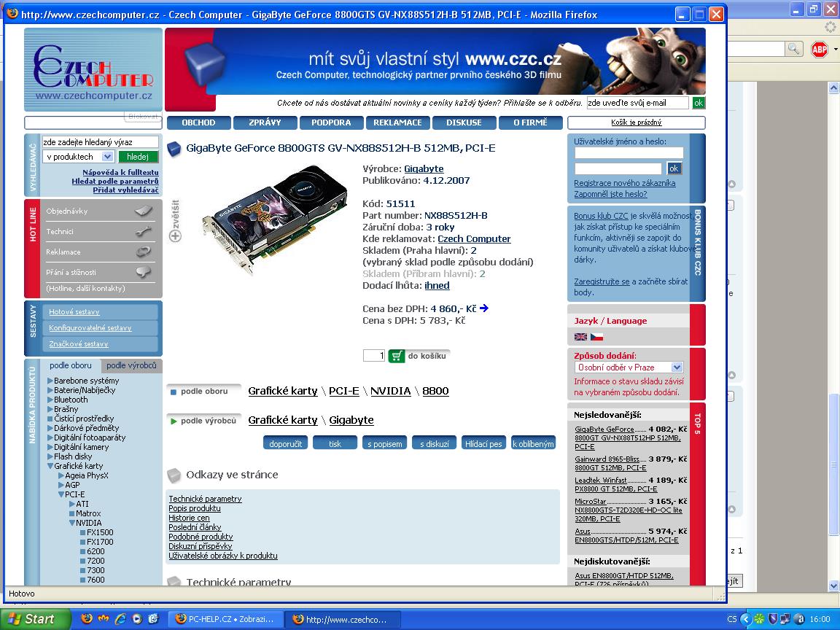Open the 'Technické parametry' page link
840x630 pixels.
[x=205, y=499]
